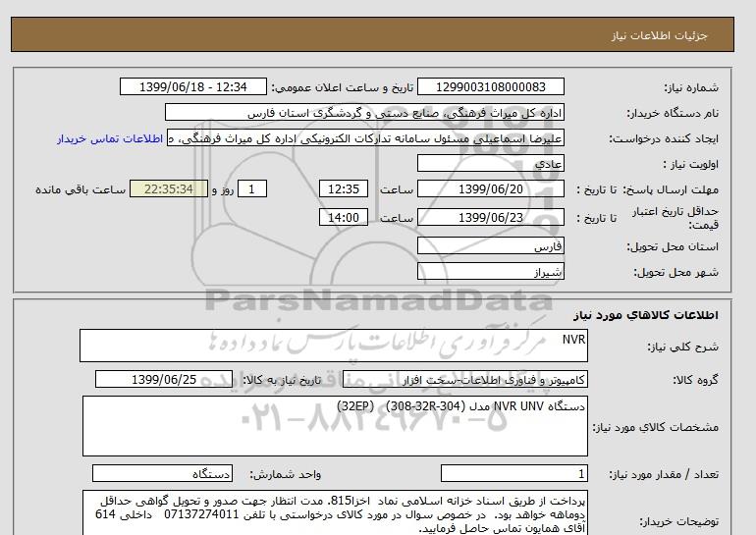Viewport: 756px width, 535px height.
Task: Click the quantity field showing 1
Action: (513, 473)
